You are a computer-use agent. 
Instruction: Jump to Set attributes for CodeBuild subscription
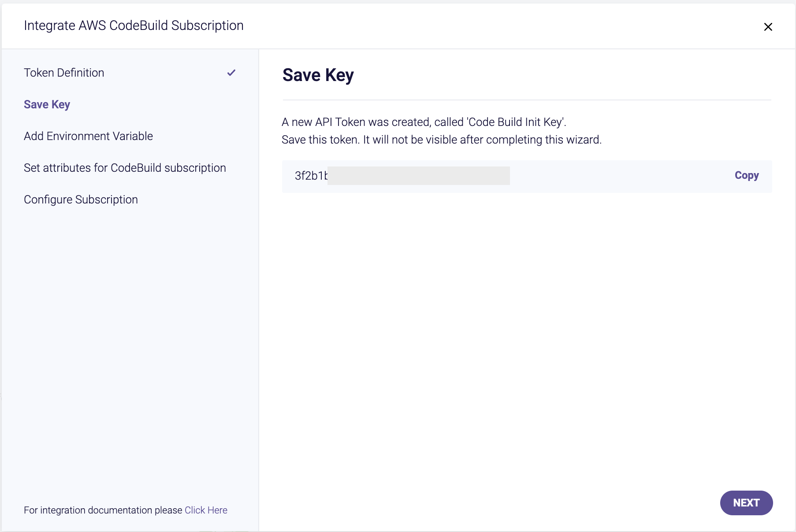[x=125, y=168]
